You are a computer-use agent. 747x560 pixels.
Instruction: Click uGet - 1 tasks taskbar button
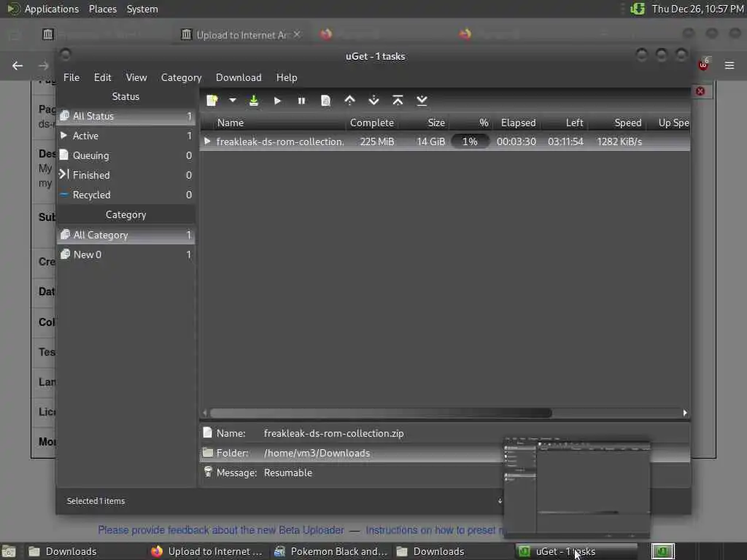pos(576,551)
